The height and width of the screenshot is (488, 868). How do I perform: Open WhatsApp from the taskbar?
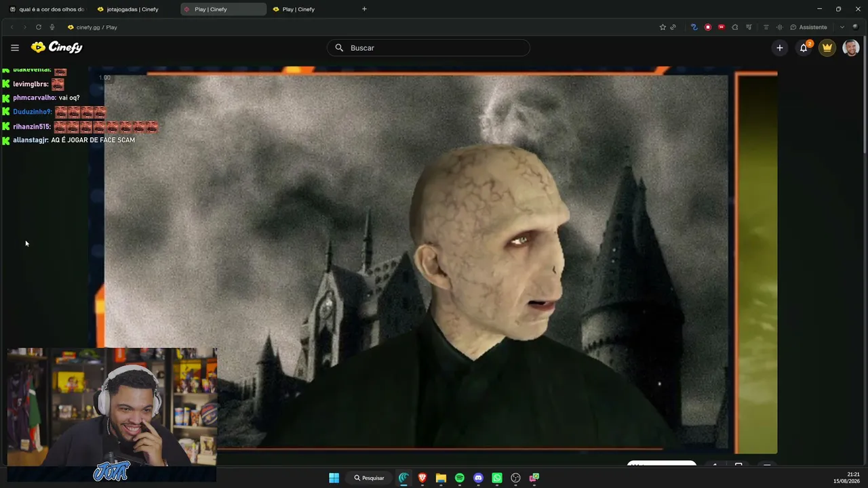(x=497, y=478)
